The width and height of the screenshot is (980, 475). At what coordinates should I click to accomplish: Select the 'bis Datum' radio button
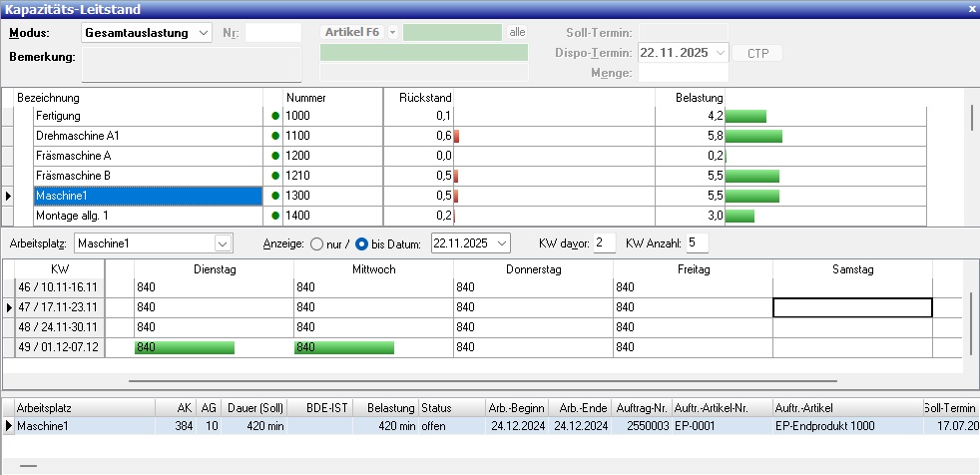pos(362,243)
